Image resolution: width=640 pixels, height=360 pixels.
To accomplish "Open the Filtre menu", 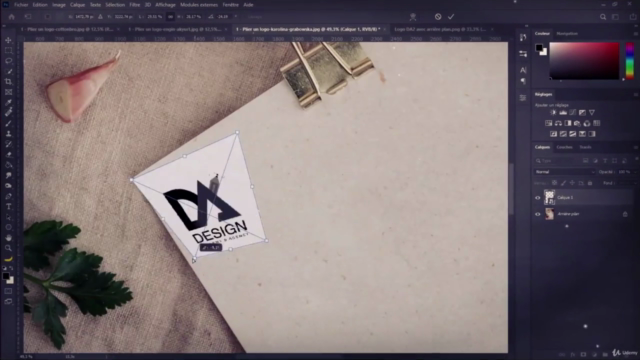I will 135,5.
